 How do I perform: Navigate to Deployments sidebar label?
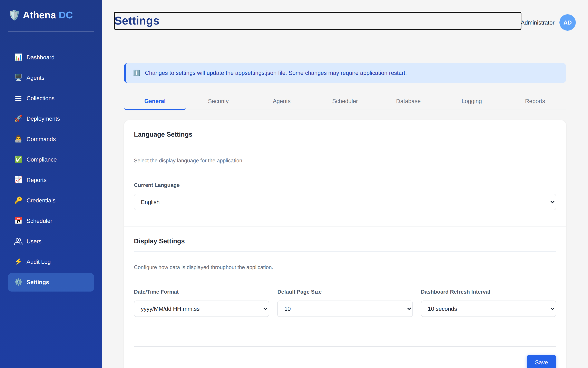(43, 119)
